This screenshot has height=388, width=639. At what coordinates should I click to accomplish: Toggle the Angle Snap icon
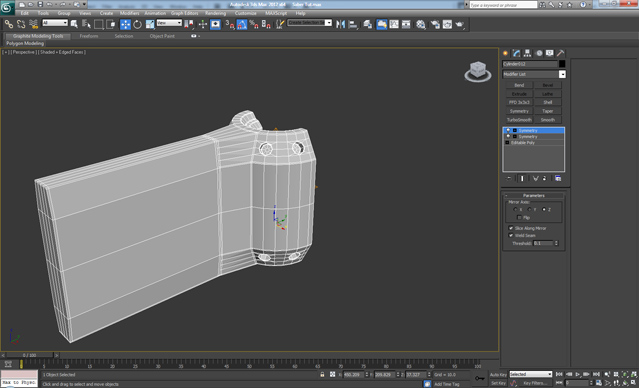pyautogui.click(x=242, y=24)
